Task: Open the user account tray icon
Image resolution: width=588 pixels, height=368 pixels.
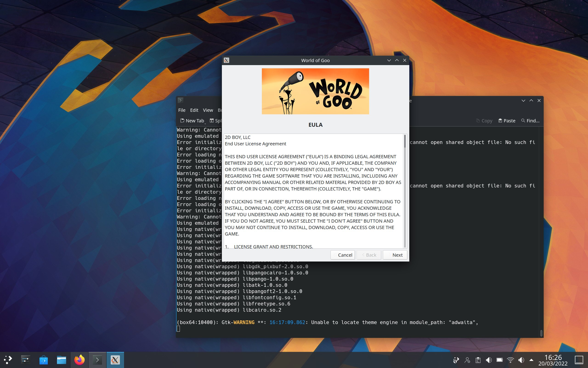Action: coord(467,360)
